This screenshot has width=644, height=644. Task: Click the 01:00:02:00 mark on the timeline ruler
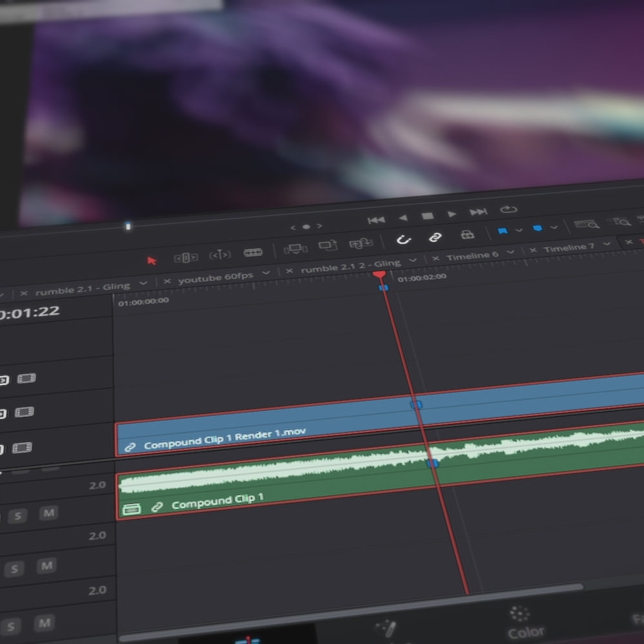click(422, 278)
